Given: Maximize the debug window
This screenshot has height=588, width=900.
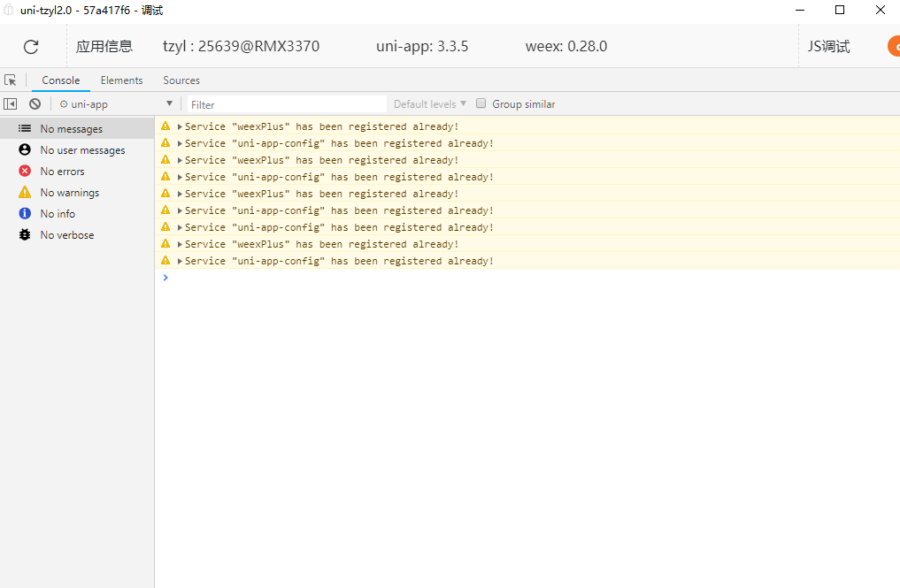Looking at the screenshot, I should [x=840, y=11].
